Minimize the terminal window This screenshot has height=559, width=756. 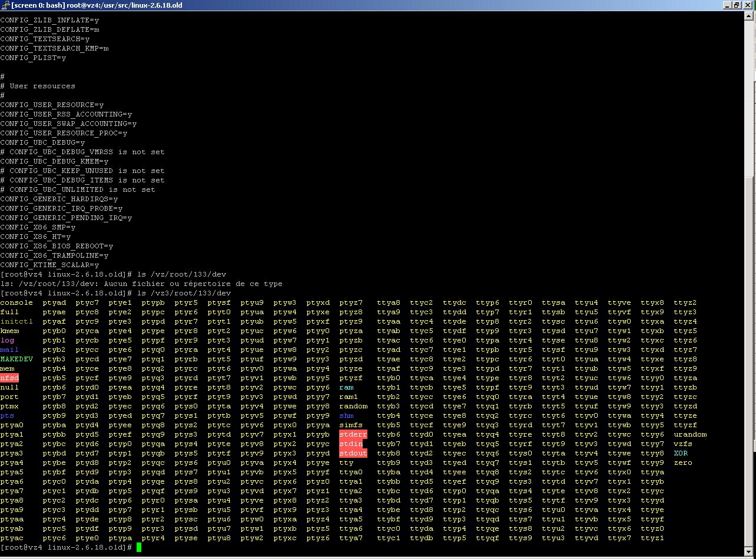tap(727, 5)
